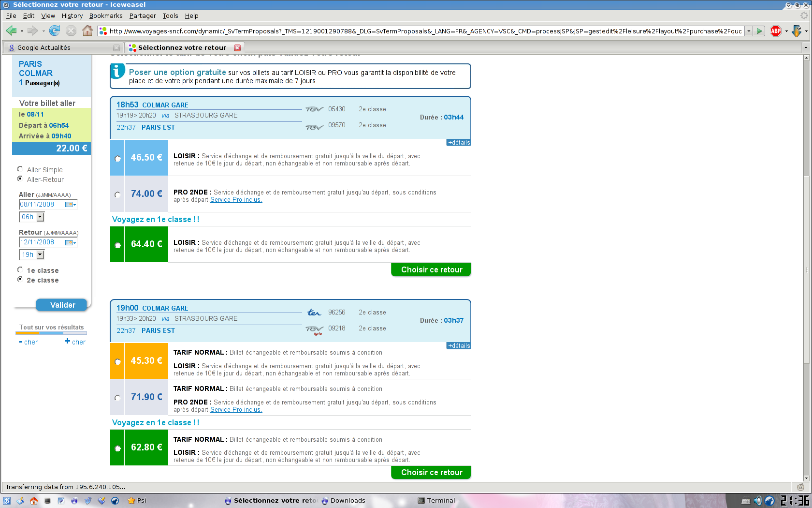Viewport: 812px width, 508px height.
Task: Choose the 19h00 return with Choisir ce retour
Action: [431, 472]
